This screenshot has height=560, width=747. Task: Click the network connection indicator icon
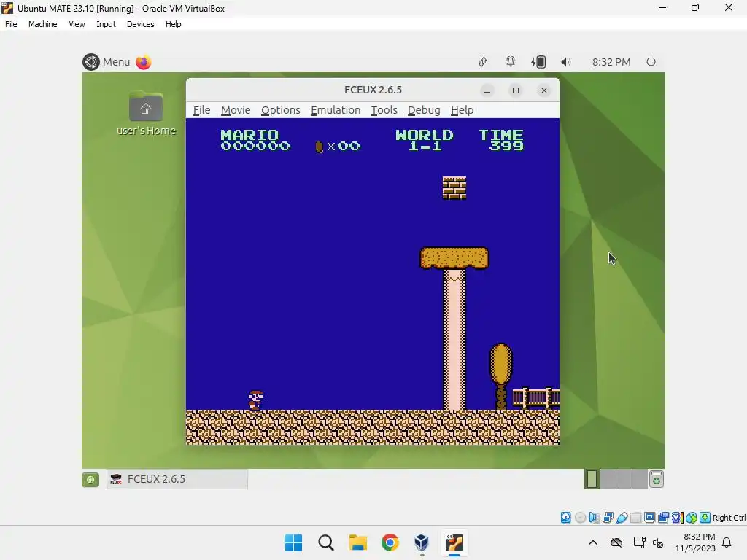483,62
